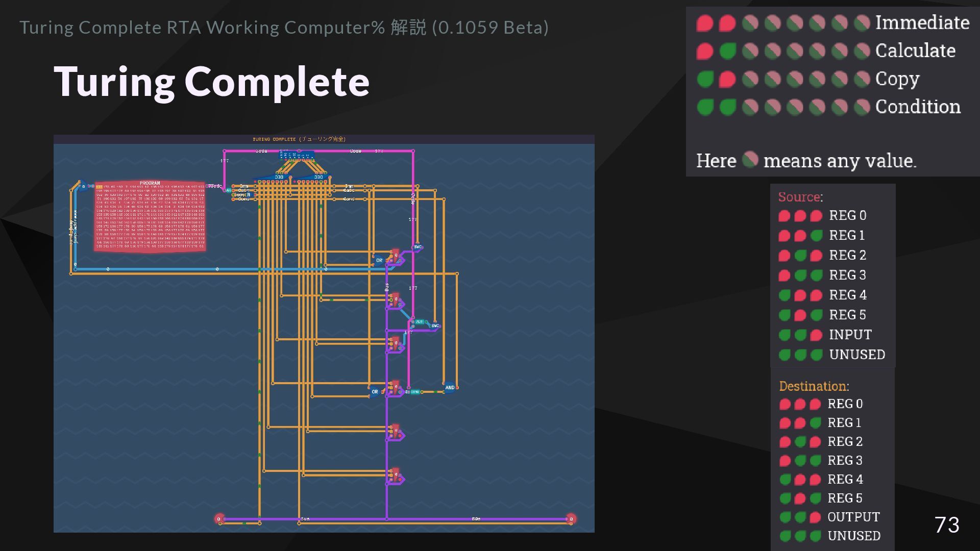Select the ALU component in the circuit
The height and width of the screenshot is (551, 980).
[x=419, y=322]
